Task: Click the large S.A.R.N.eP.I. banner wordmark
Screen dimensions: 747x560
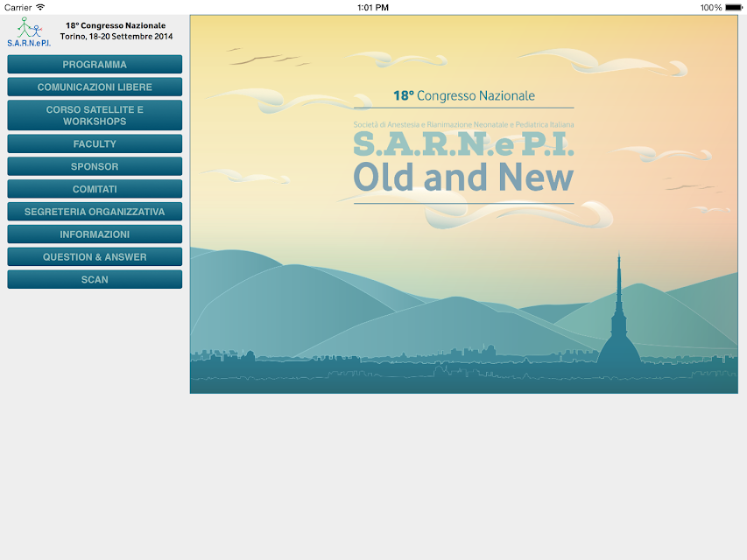Action: coord(463,143)
